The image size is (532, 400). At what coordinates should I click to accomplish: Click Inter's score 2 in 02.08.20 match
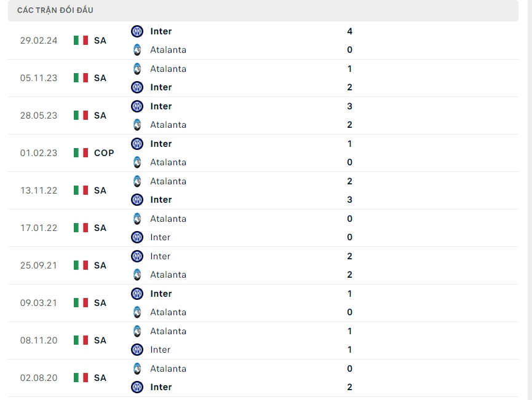coord(349,387)
